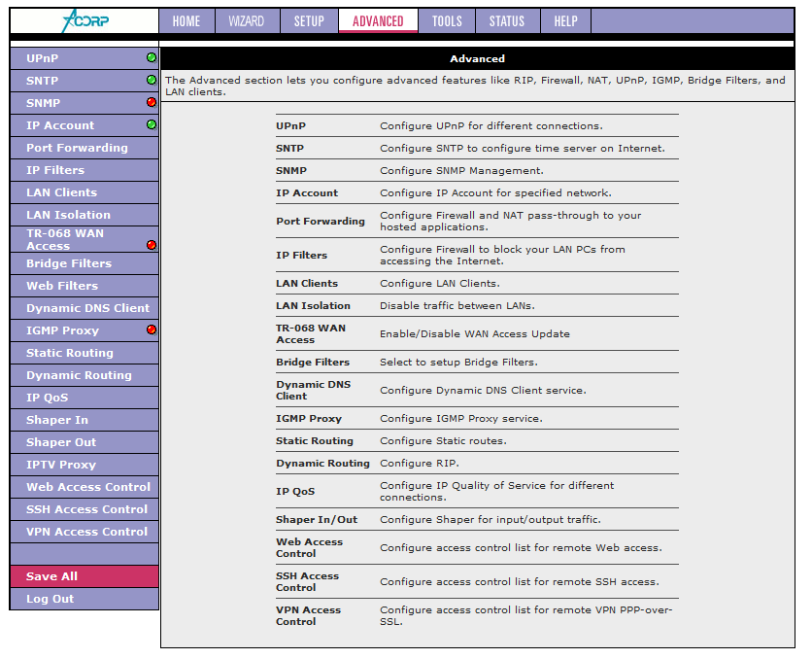Click the VPN Access Control table link
This screenshot has width=812, height=659.
[x=308, y=616]
